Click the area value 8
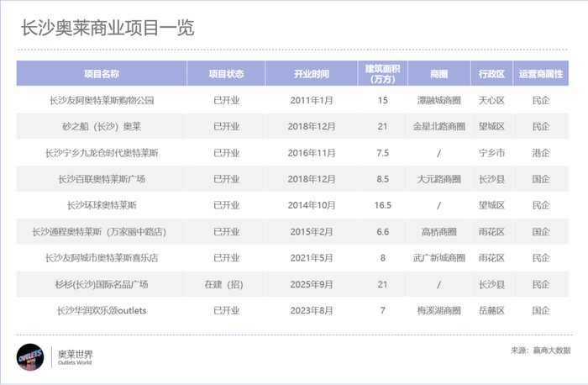This screenshot has height=385, width=588. (x=382, y=258)
